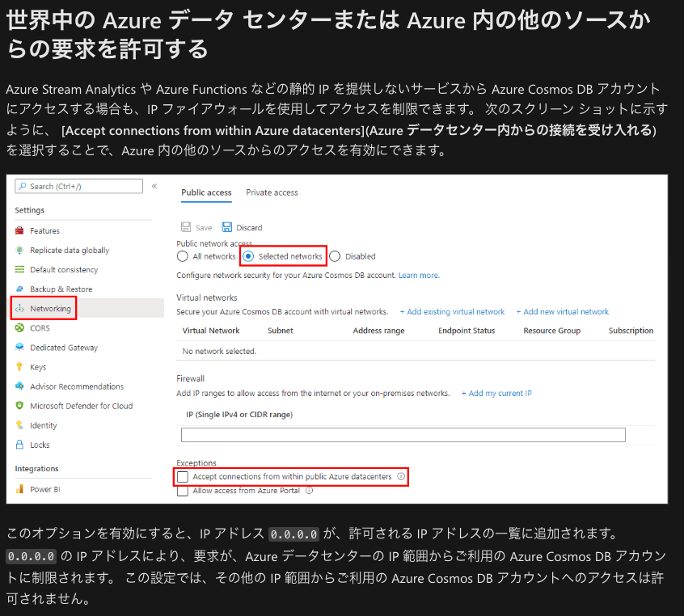This screenshot has height=616, width=684.
Task: Click the No network selected row
Action: pyautogui.click(x=416, y=351)
